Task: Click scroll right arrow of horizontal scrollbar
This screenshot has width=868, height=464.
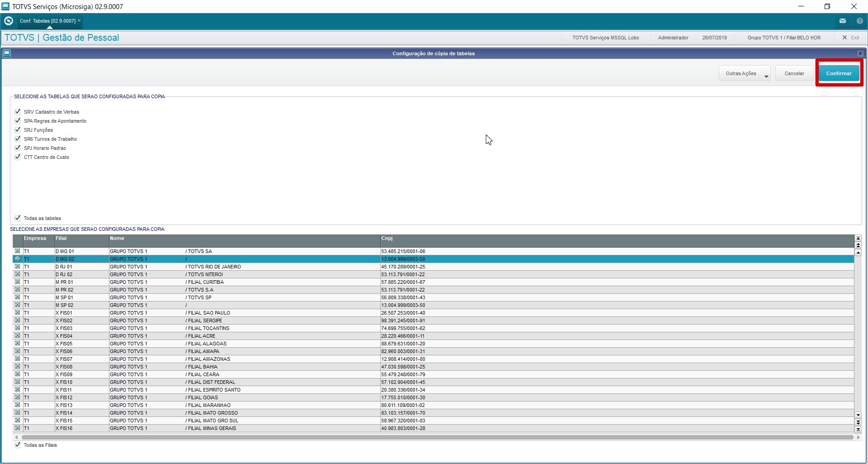Action: (858, 437)
